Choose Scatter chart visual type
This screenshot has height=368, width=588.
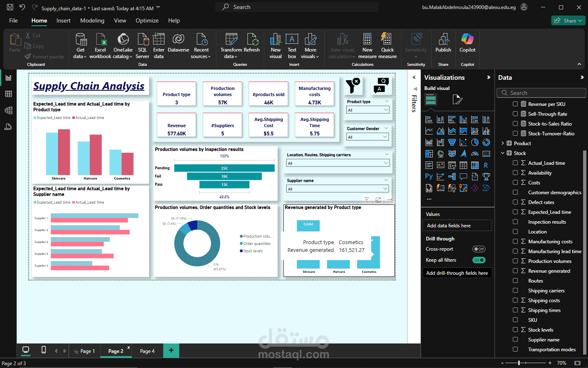pos(463,142)
